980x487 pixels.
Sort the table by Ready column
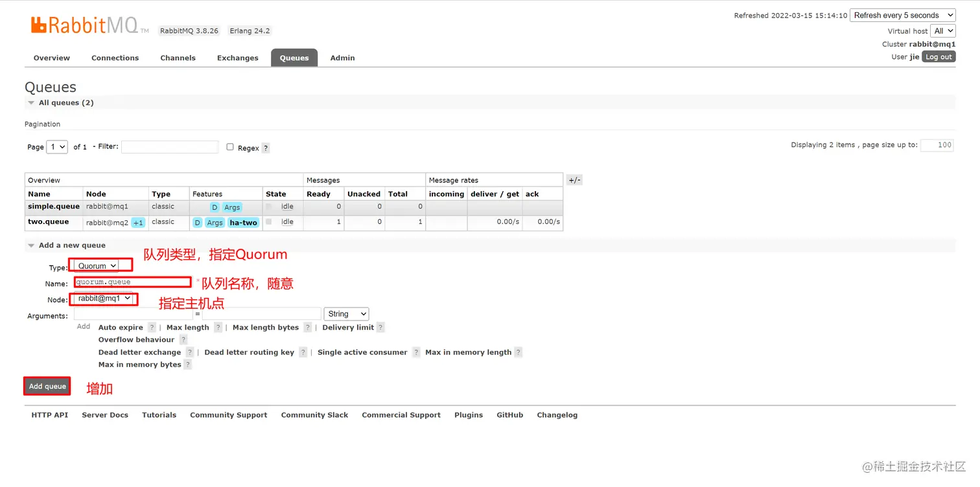318,194
